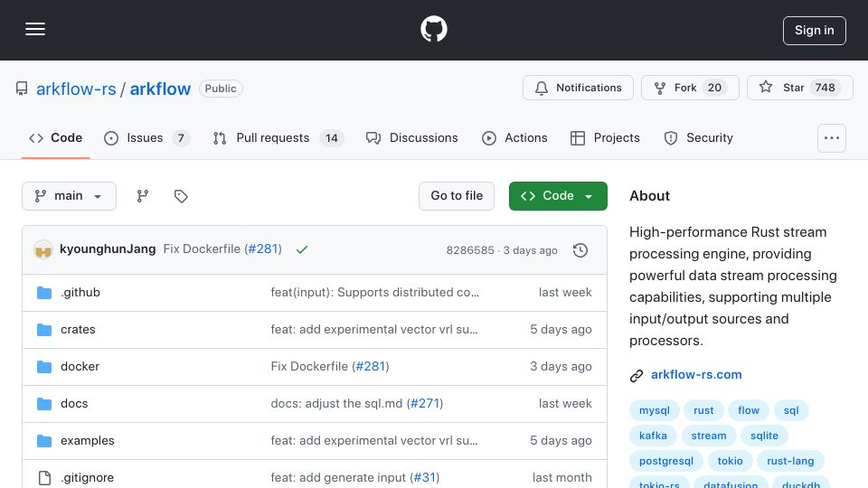Image resolution: width=868 pixels, height=488 pixels.
Task: Open the .gitignore file
Action: 88,478
